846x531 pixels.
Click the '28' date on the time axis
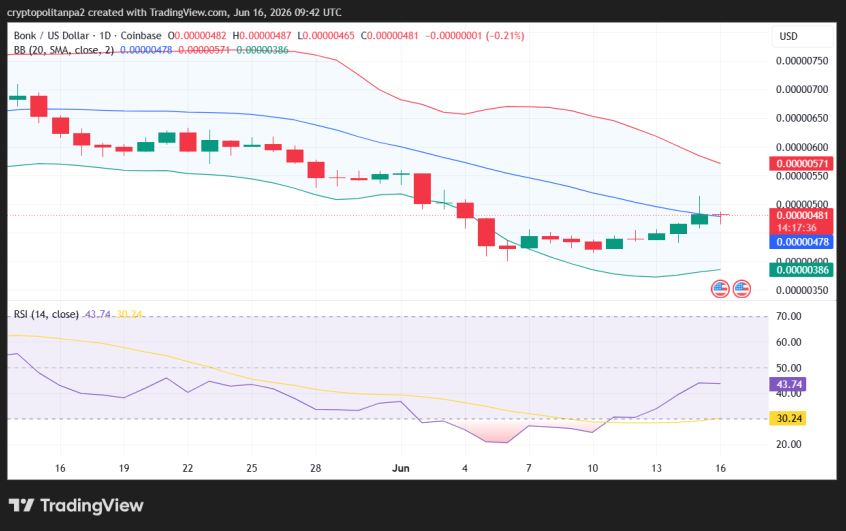click(316, 468)
